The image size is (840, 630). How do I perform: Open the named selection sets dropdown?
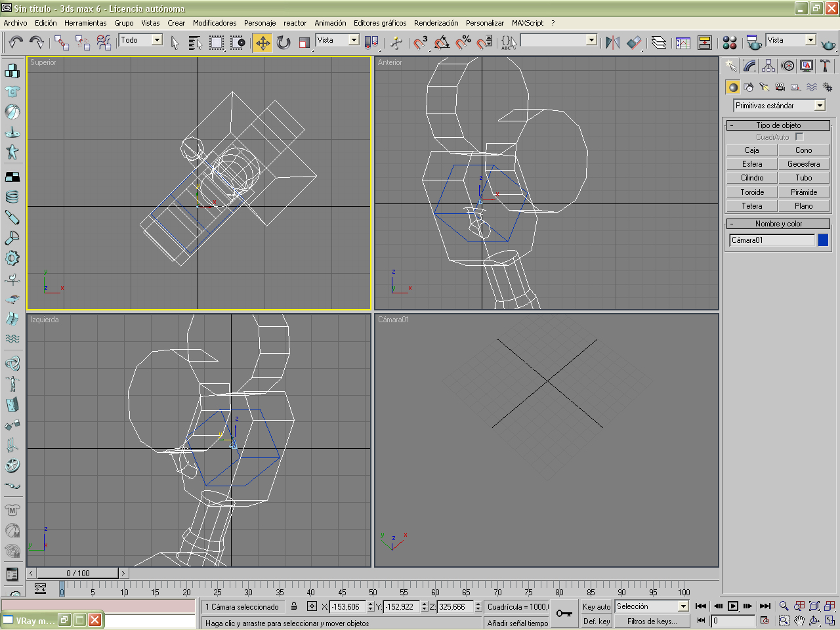point(591,40)
